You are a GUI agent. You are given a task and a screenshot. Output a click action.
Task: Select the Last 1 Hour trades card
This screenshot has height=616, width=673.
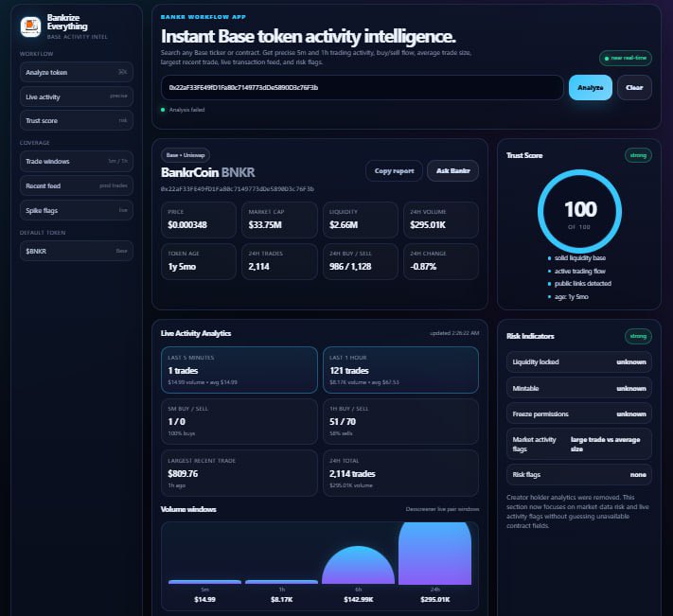point(400,370)
